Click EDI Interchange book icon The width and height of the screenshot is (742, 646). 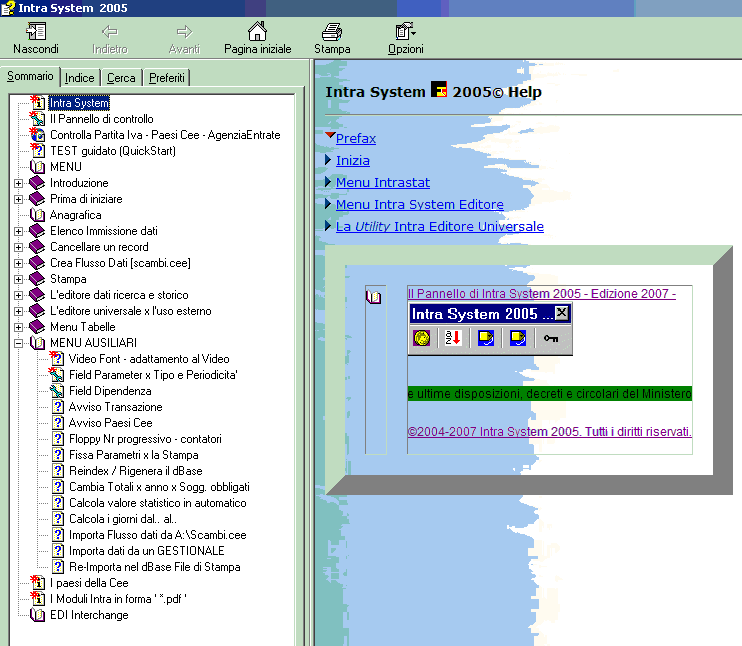[x=37, y=615]
